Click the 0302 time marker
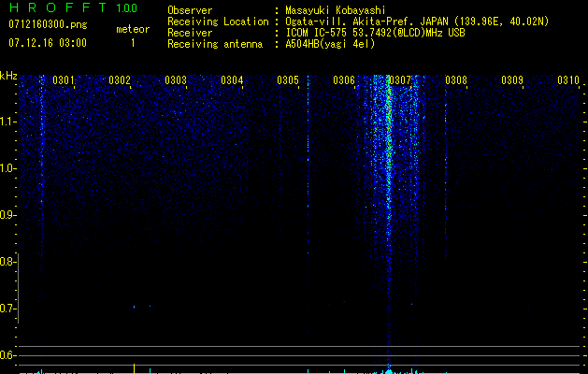Viewport: 588px width, 374px height. (x=120, y=80)
